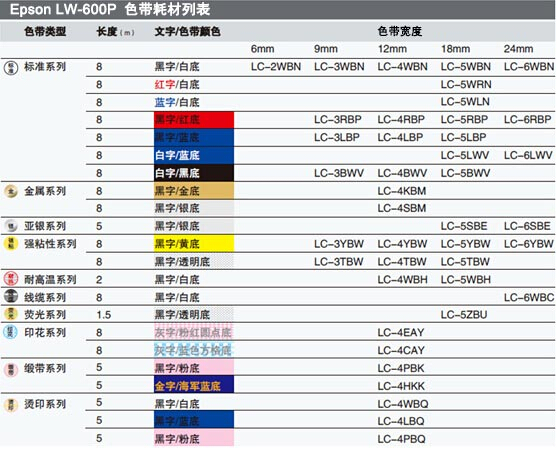Select the 黑字/黄底 yellow swatch

coord(194,244)
